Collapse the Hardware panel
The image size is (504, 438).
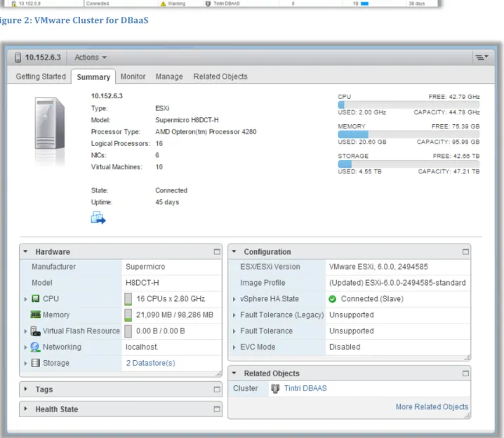point(26,251)
